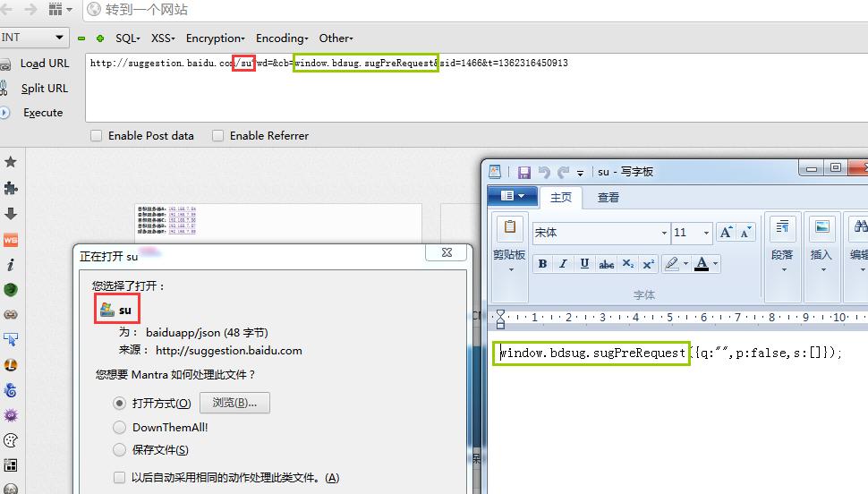Apply Superscript formatting in WordPad
The height and width of the screenshot is (494, 868).
point(648,264)
